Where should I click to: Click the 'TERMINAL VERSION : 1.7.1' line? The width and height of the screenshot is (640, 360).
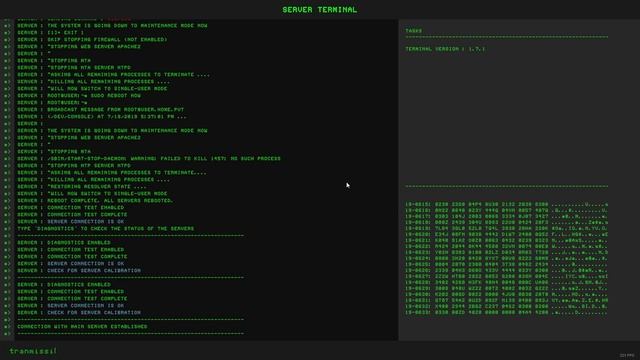445,49
